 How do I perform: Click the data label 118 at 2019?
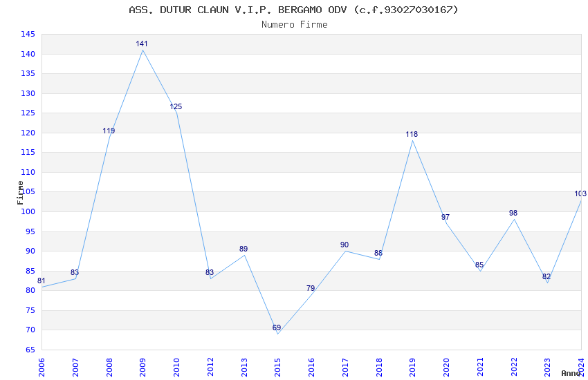point(412,135)
